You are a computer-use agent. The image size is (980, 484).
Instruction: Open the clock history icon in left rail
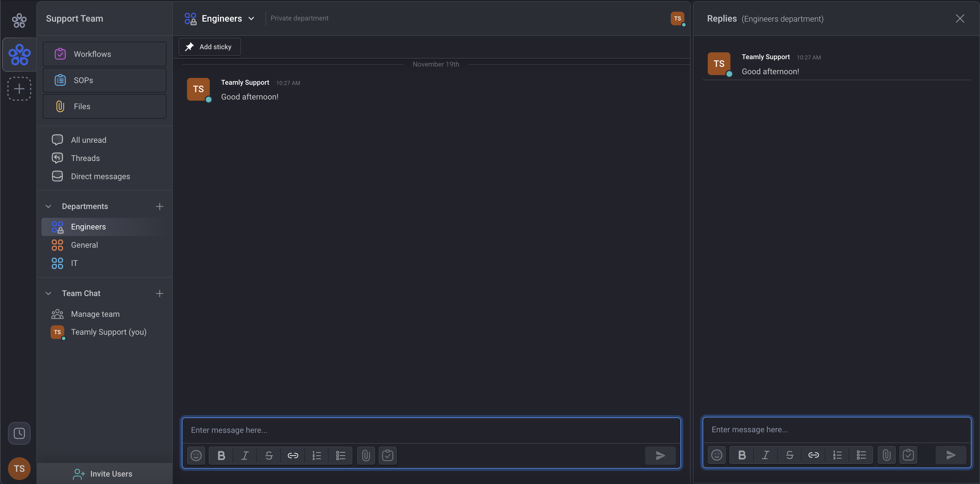click(x=19, y=433)
